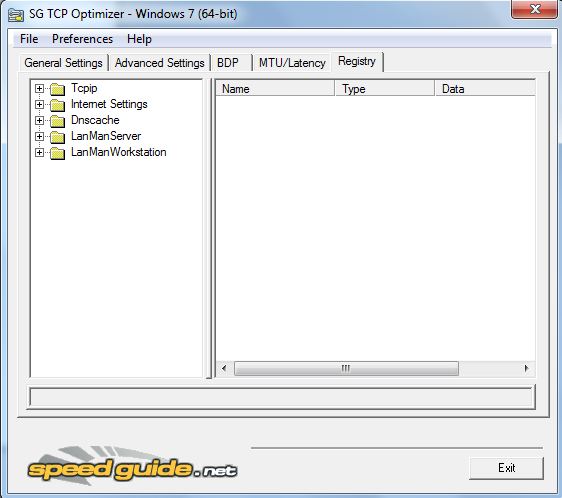This screenshot has width=562, height=498.
Task: Expand the Internet Settings tree node
Action: [x=39, y=105]
